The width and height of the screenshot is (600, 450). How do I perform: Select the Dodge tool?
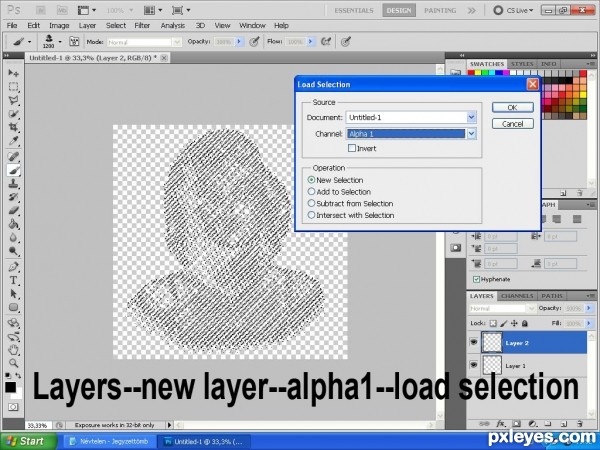[13, 251]
